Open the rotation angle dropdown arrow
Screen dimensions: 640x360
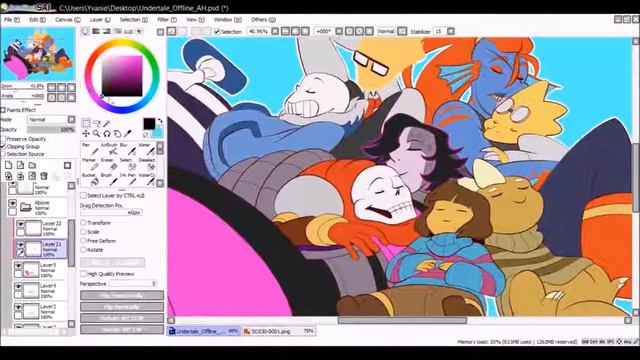pos(339,31)
